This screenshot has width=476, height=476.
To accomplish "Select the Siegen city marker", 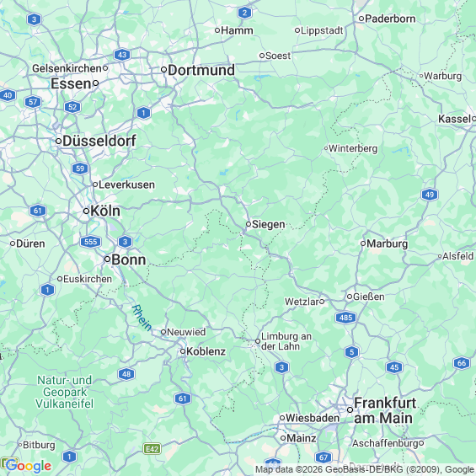I will click(249, 224).
